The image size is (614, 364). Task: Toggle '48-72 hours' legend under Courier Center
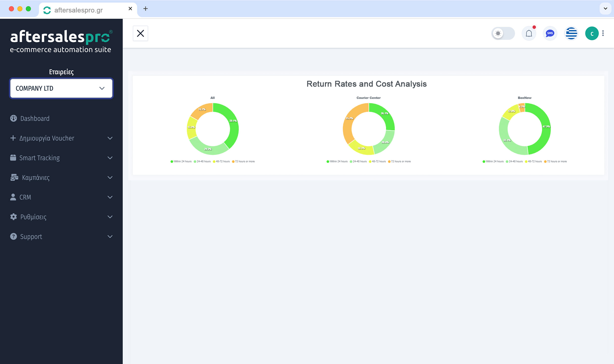click(x=377, y=162)
